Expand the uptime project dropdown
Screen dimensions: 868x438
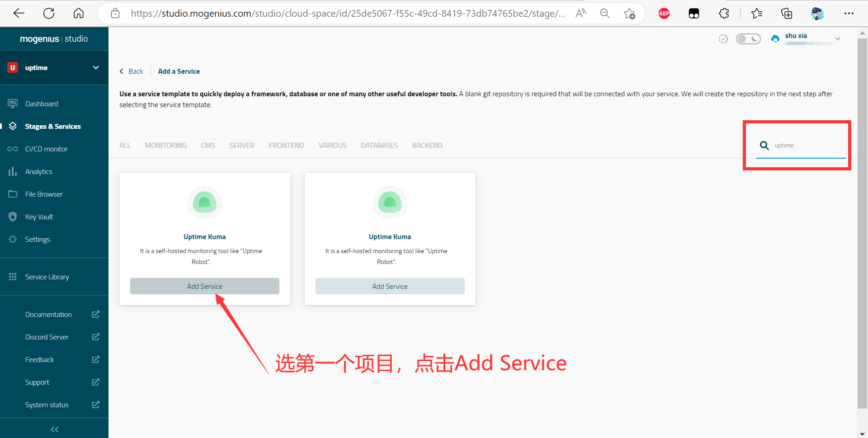(x=96, y=67)
